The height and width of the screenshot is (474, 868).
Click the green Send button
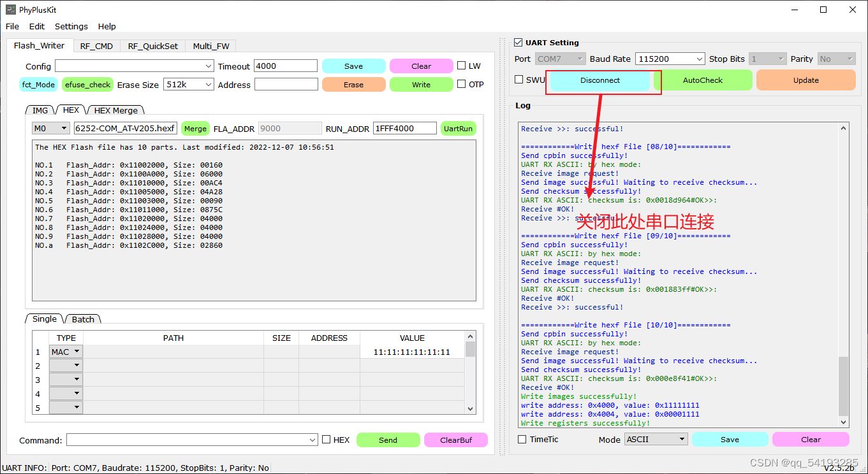click(388, 440)
